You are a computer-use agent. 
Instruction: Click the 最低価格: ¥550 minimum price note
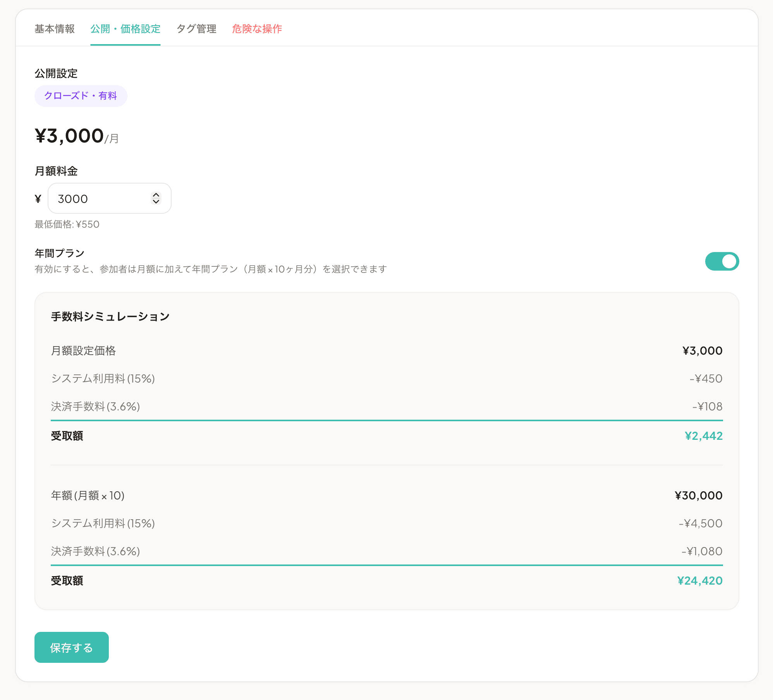67,224
